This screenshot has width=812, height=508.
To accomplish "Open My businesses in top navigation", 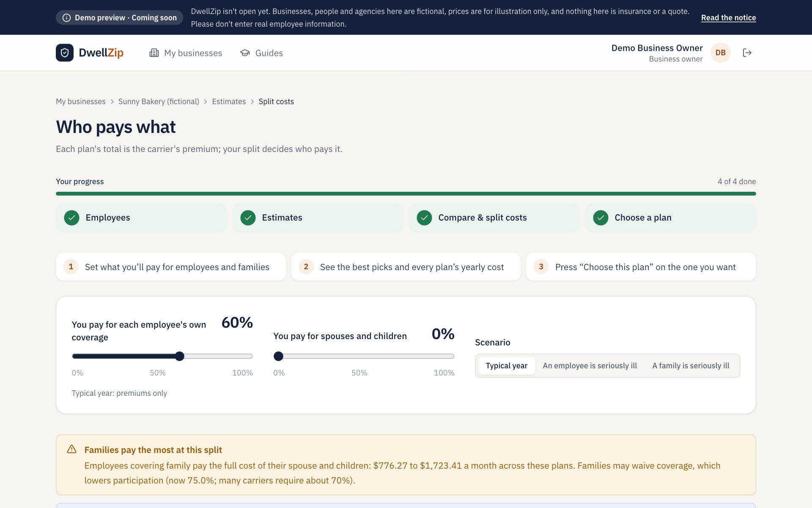I will [186, 53].
